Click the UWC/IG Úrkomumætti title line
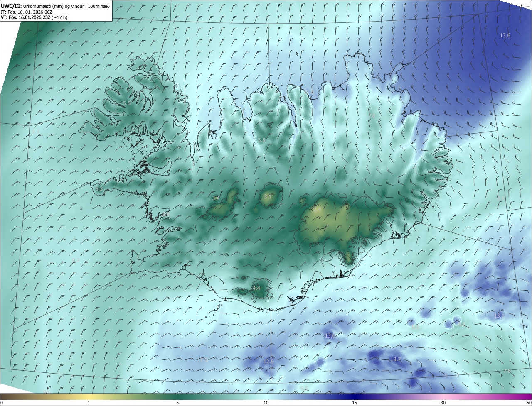This screenshot has height=406, width=532. (x=55, y=6)
